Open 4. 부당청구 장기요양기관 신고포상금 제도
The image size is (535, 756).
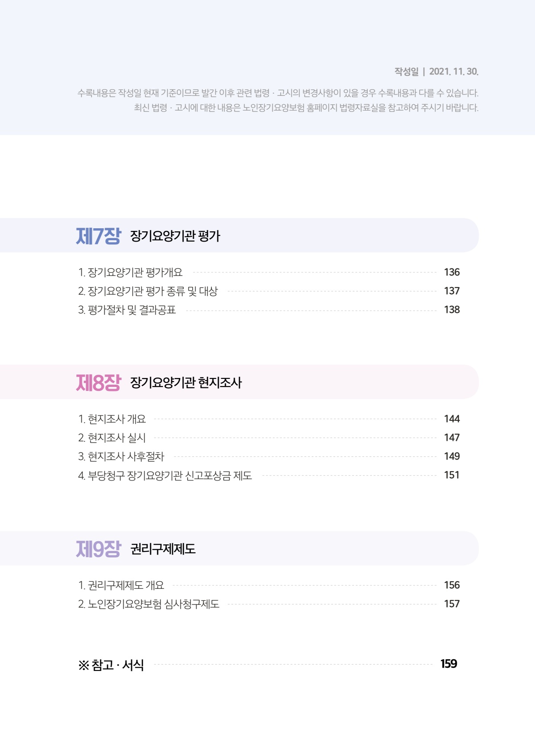tap(165, 475)
